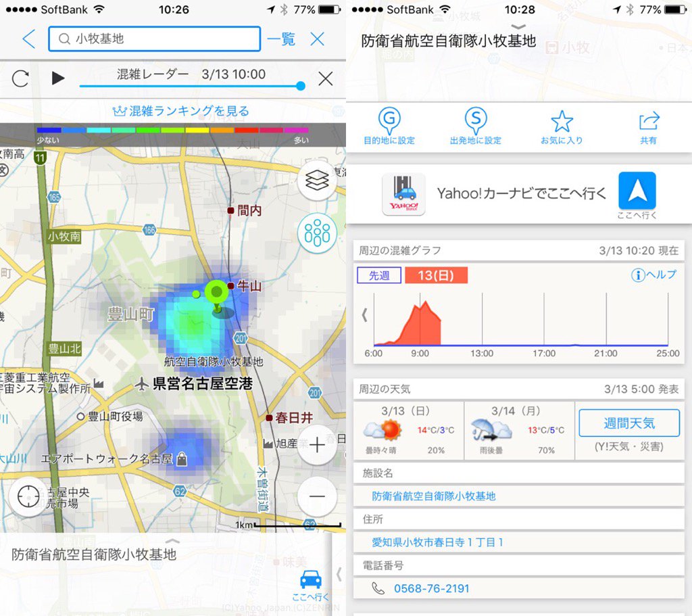This screenshot has width=692, height=616.
Task: Tap the Yahoo!カーナビ app icon
Action: (403, 194)
